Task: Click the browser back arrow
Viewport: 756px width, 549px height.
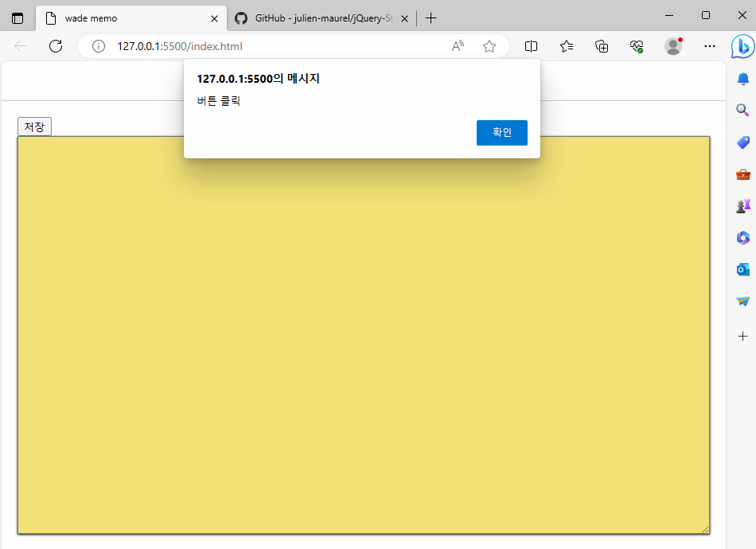Action: click(x=20, y=46)
